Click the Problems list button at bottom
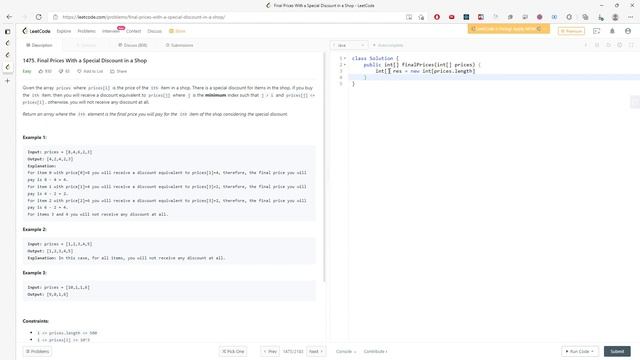Viewport: 640px width, 360px height. pyautogui.click(x=37, y=351)
